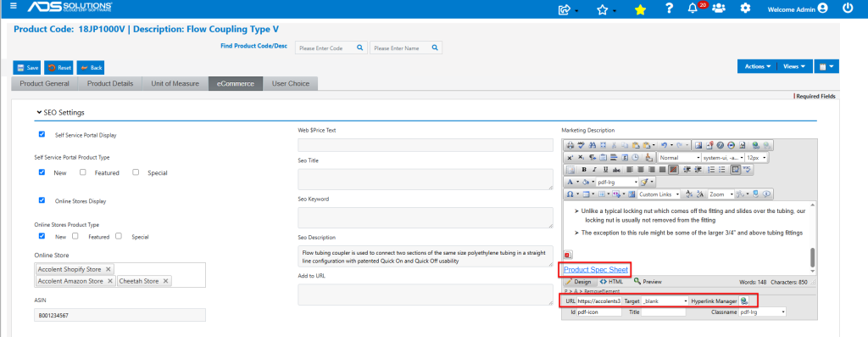Apply Bold formatting in editor

pos(584,170)
